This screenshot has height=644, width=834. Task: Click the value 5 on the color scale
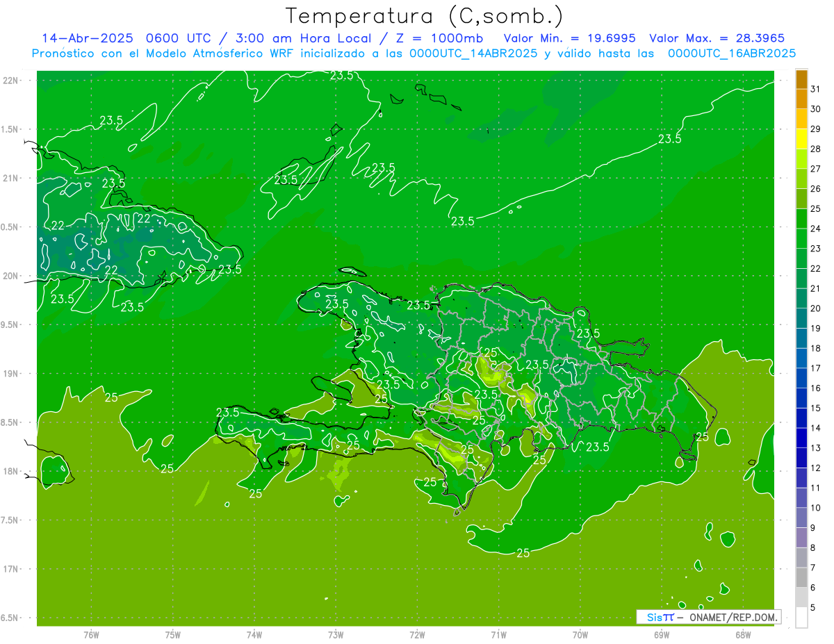coord(814,608)
